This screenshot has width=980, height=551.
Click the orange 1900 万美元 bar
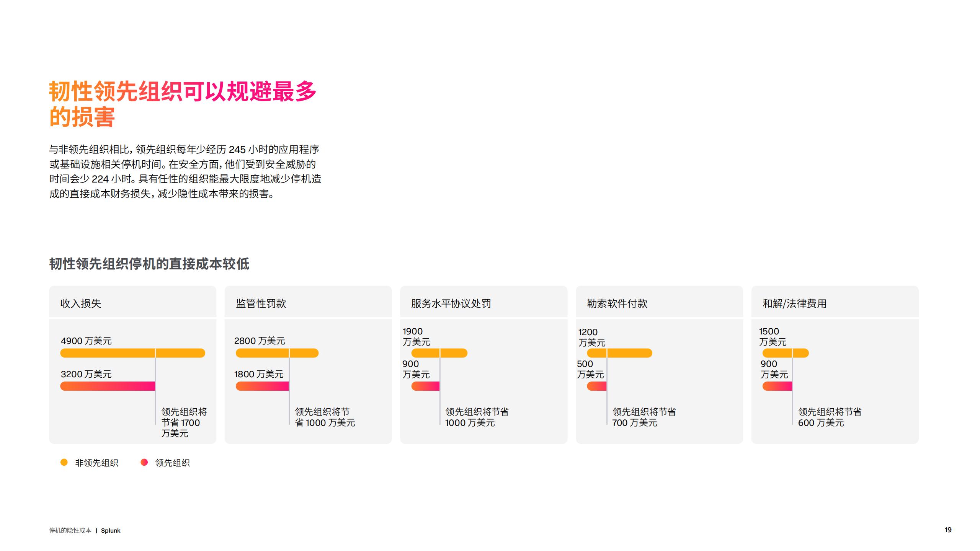click(x=439, y=353)
